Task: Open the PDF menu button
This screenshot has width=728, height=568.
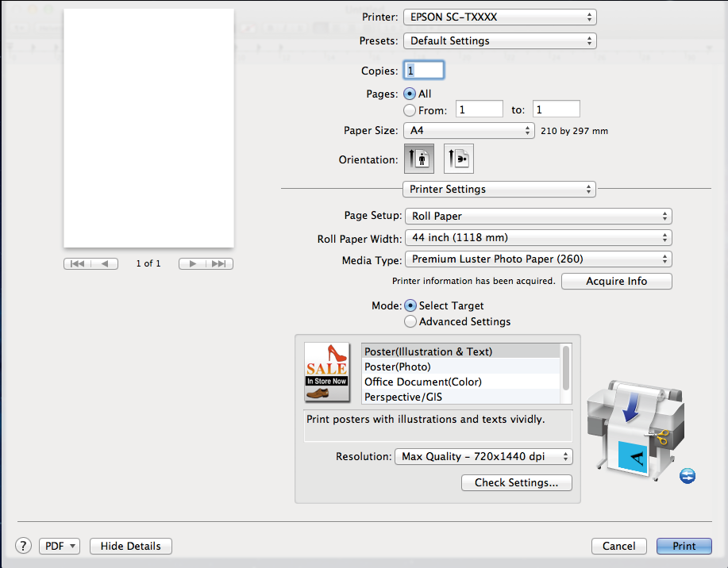Action: pyautogui.click(x=60, y=547)
